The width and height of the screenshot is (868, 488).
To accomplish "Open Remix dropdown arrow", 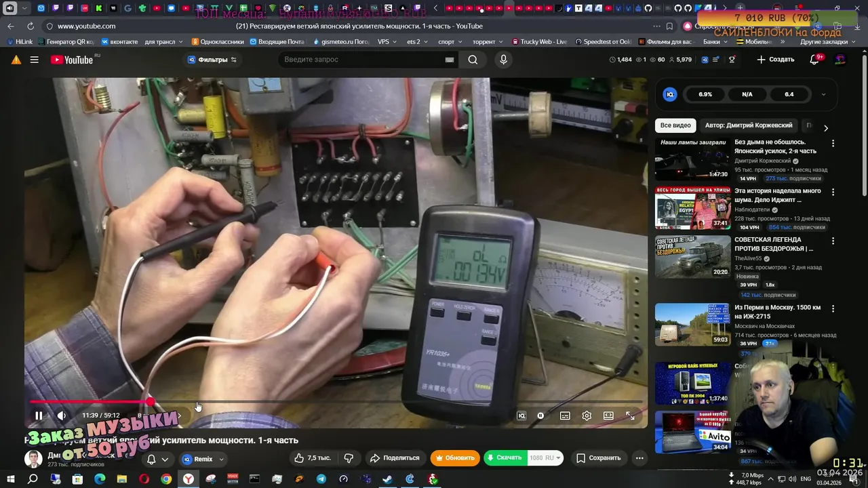I will (221, 460).
